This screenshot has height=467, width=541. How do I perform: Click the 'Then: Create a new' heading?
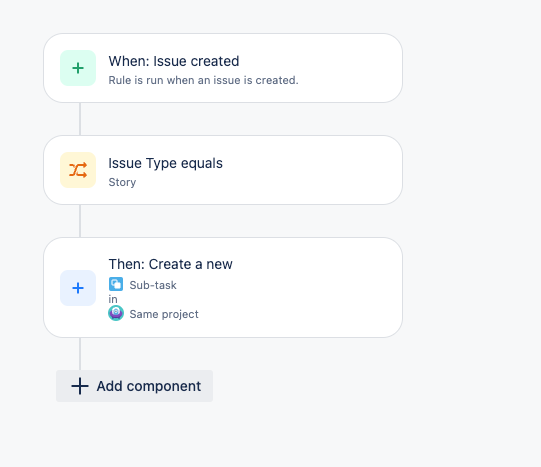tap(170, 264)
